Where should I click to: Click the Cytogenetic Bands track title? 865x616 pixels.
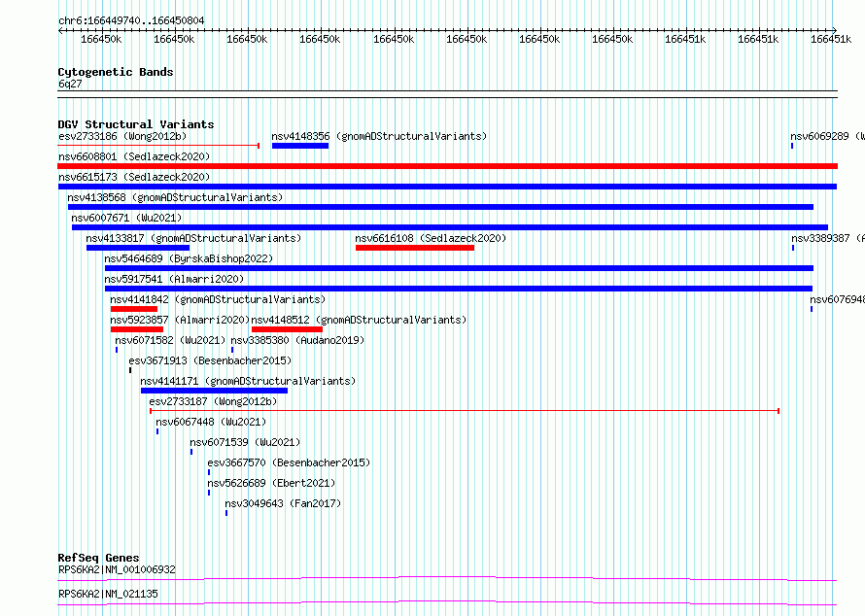point(116,72)
